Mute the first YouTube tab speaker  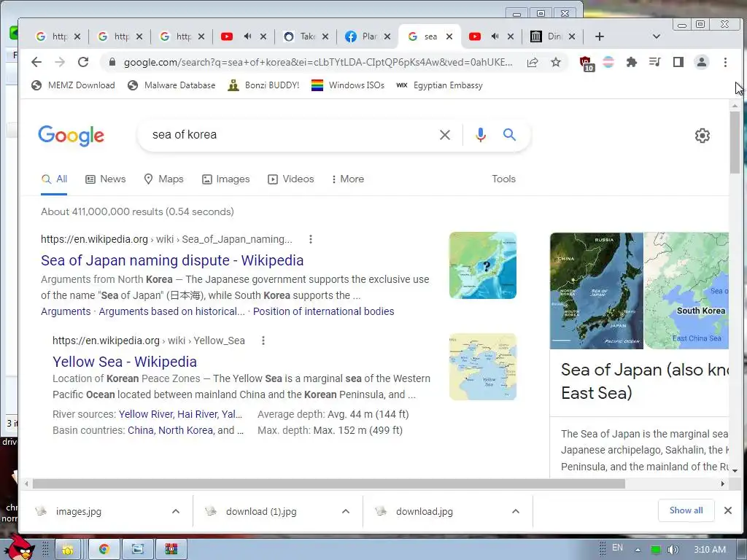[248, 36]
